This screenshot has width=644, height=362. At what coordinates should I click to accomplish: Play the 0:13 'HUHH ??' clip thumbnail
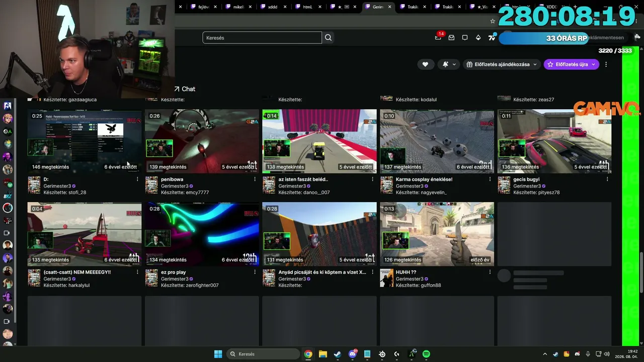click(x=437, y=234)
